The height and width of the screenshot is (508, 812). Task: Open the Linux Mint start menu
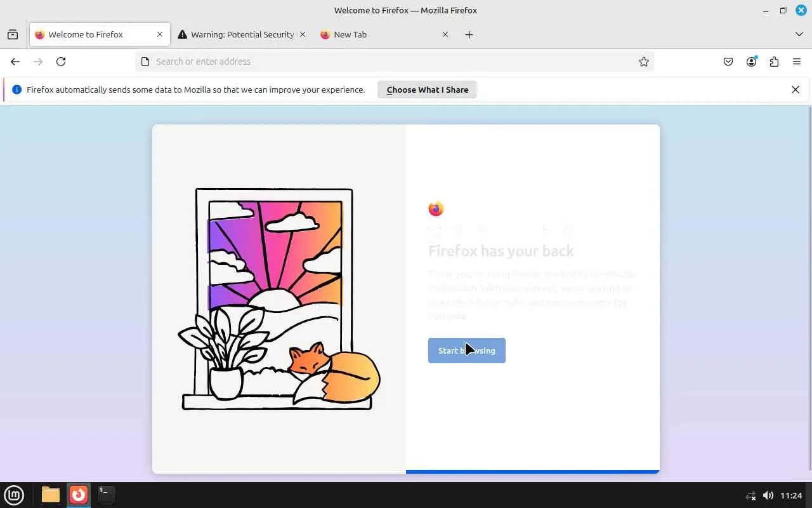[x=14, y=495]
